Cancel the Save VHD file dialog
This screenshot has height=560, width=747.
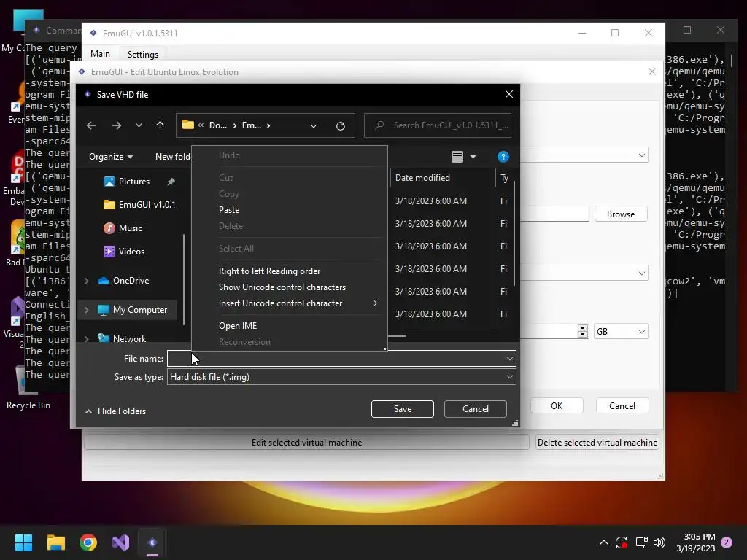click(476, 409)
